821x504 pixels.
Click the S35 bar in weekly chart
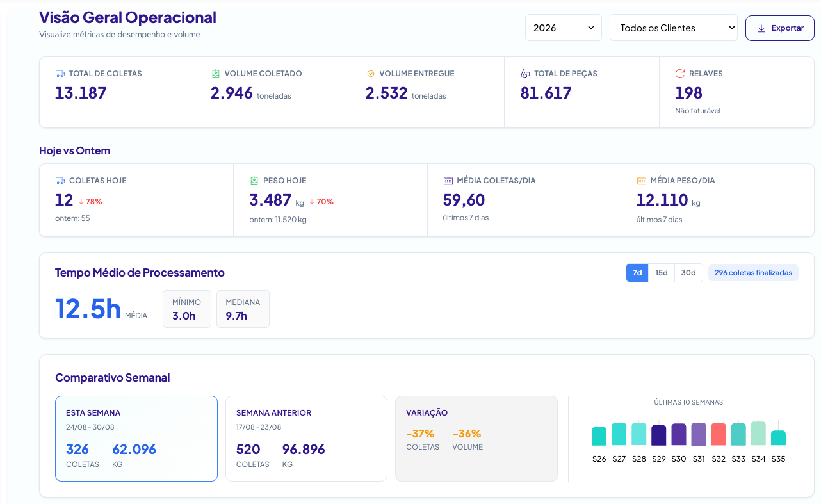(x=778, y=438)
